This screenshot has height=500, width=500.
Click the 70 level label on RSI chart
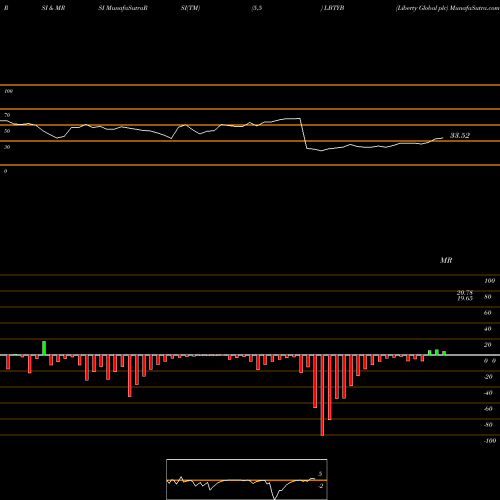[x=7, y=115]
